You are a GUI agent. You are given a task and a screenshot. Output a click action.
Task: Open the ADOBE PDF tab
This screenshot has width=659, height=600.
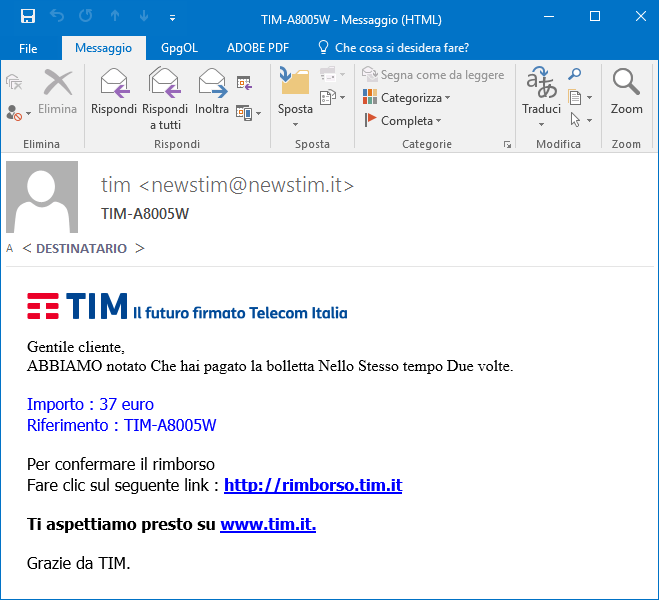(258, 48)
